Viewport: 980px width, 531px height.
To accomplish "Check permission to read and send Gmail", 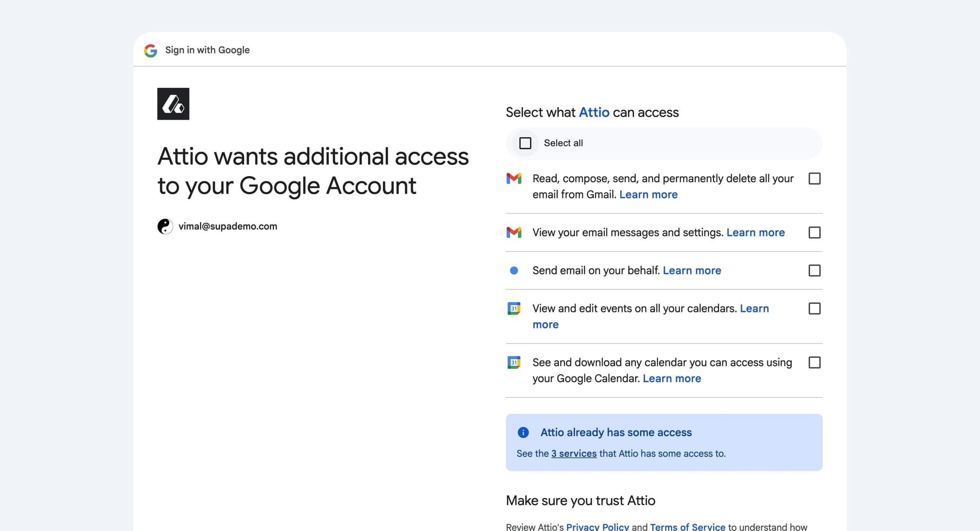I will 814,178.
